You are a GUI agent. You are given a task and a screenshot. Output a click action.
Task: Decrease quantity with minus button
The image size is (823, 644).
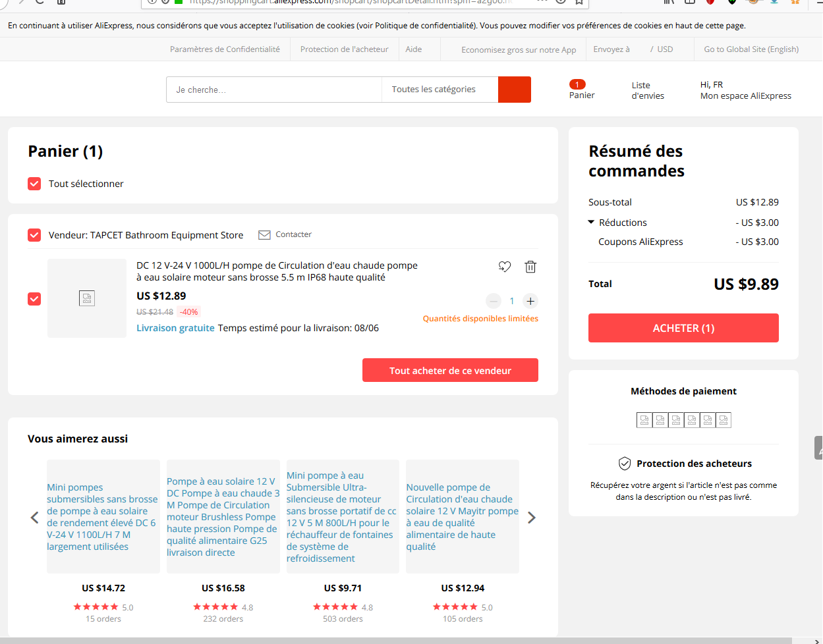pyautogui.click(x=494, y=301)
